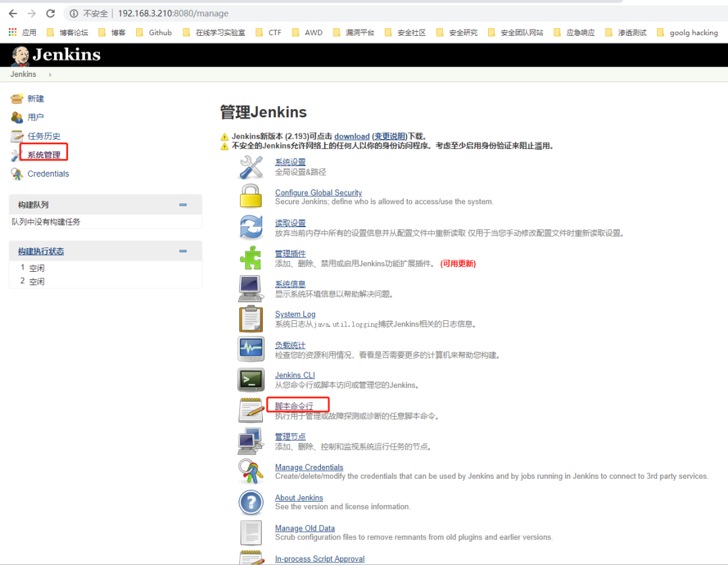Click the Jenkins header title text
Viewport: 728px width, 565px height.
(67, 55)
